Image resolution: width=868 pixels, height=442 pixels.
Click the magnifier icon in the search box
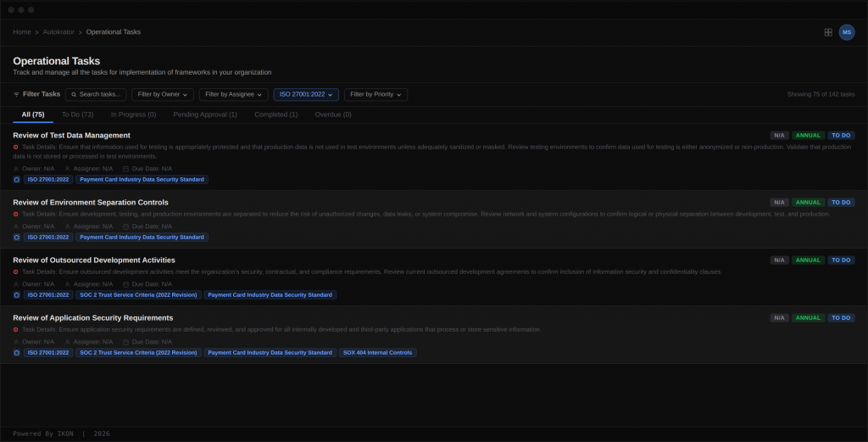point(74,95)
